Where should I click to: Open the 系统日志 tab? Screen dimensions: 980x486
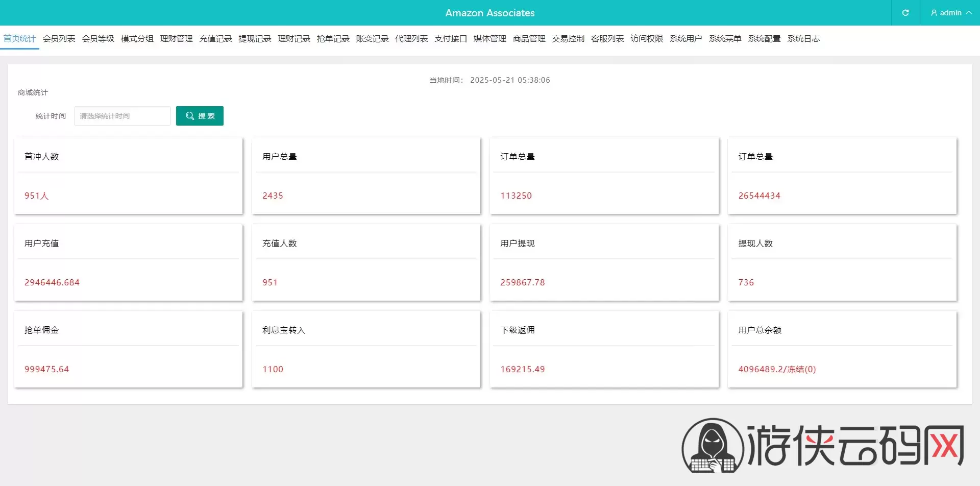coord(803,38)
